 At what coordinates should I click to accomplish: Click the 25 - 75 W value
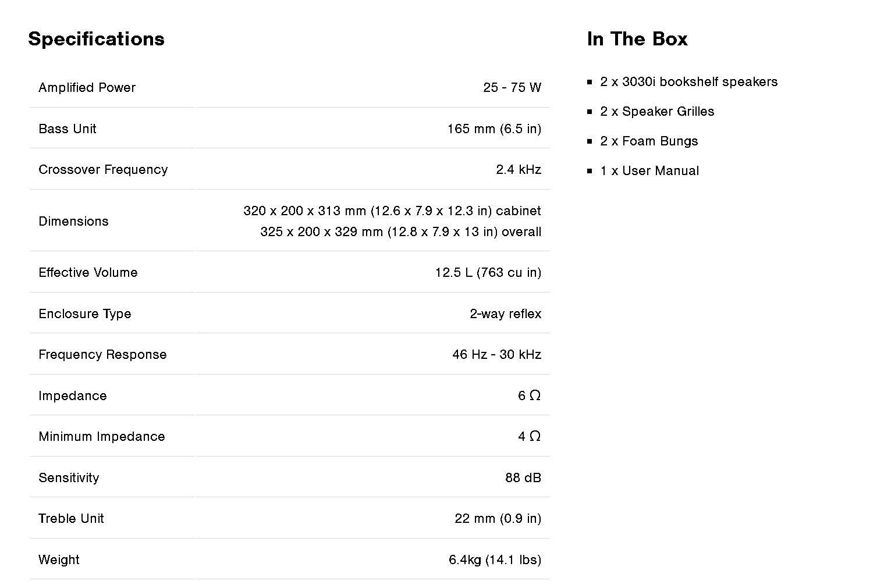[x=512, y=87]
